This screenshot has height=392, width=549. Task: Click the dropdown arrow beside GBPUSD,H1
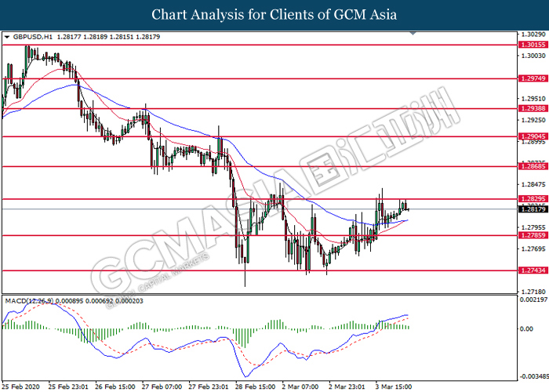6,37
